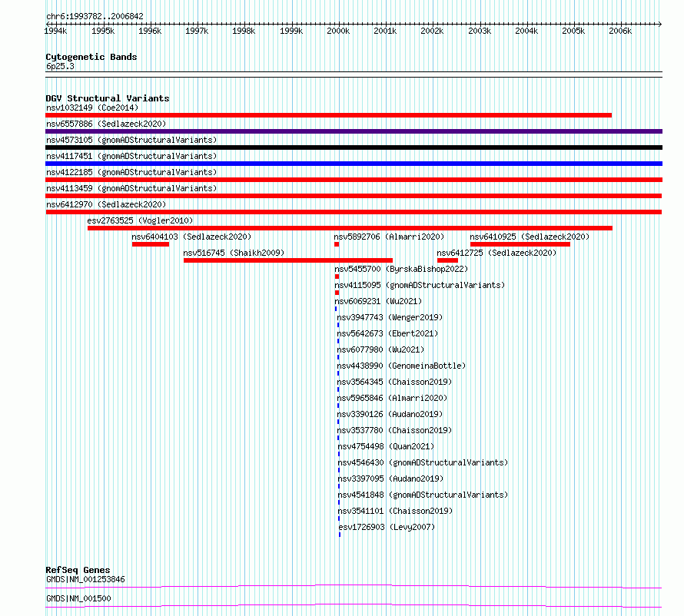
Task: Open nsv4122185 gnomAD variant label
Action: tap(131, 172)
